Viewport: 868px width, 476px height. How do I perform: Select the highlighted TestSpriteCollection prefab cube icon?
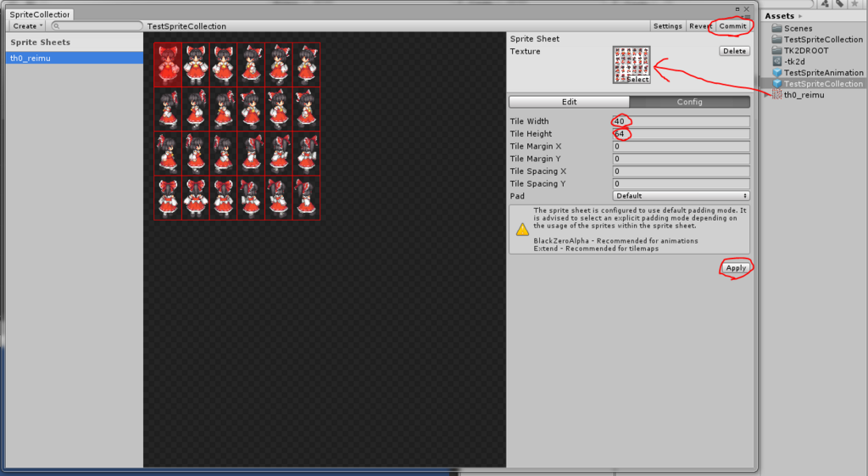point(777,84)
